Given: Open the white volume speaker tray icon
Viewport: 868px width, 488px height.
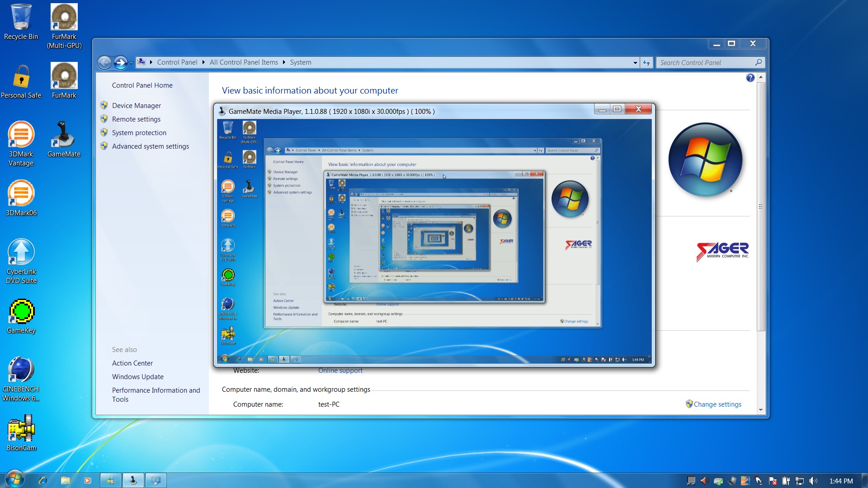Looking at the screenshot, I should [813, 481].
